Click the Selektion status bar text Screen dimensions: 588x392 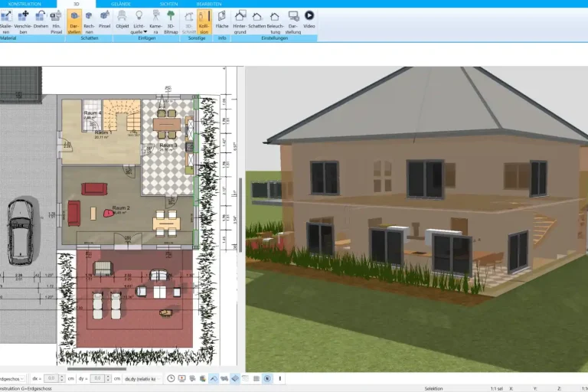(x=433, y=389)
